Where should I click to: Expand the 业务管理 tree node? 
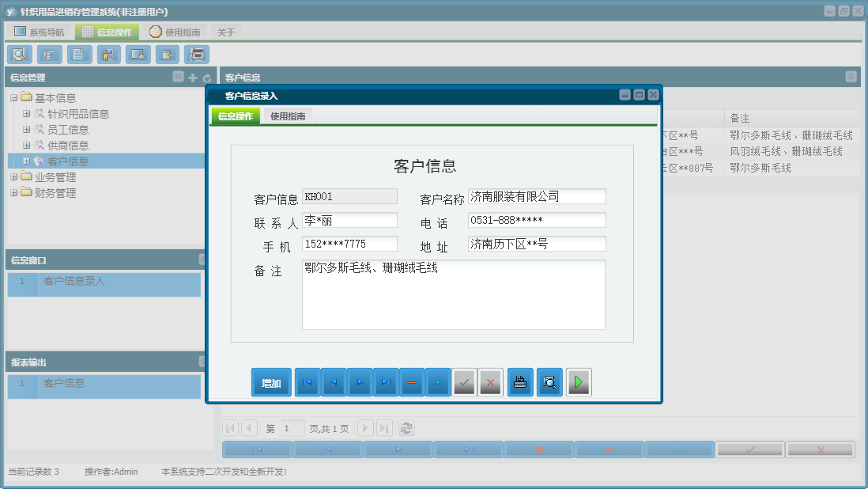(x=14, y=177)
